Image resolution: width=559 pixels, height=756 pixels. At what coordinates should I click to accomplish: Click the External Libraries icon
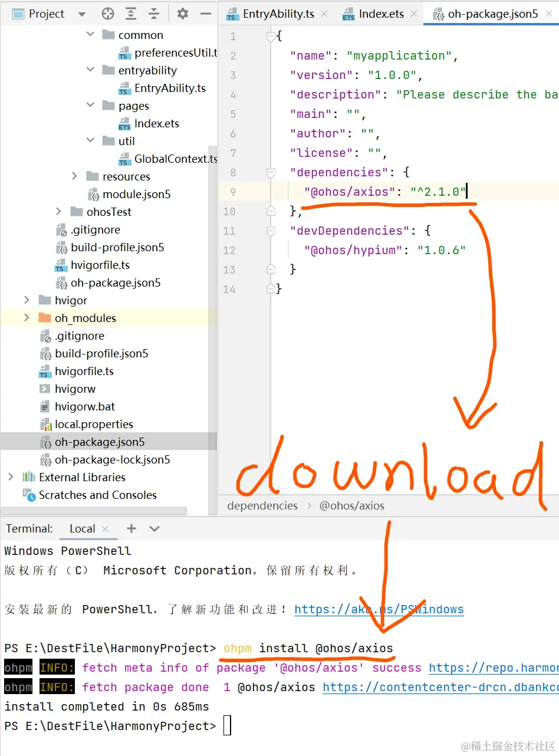tap(29, 477)
